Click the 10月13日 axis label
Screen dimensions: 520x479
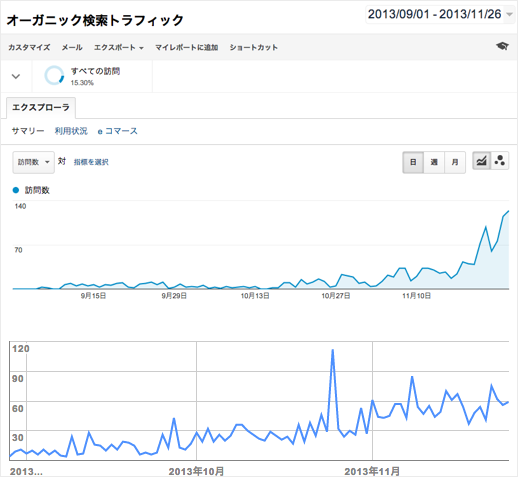(x=255, y=296)
